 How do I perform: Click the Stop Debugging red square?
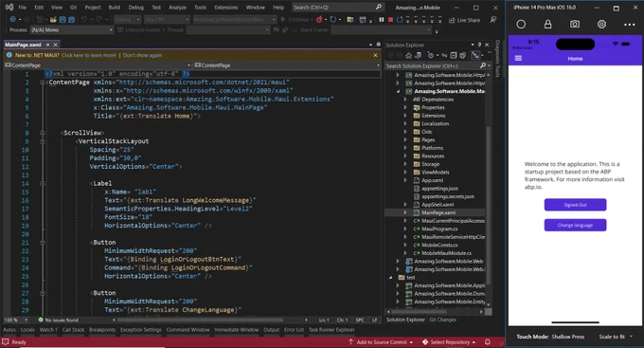tap(390, 19)
